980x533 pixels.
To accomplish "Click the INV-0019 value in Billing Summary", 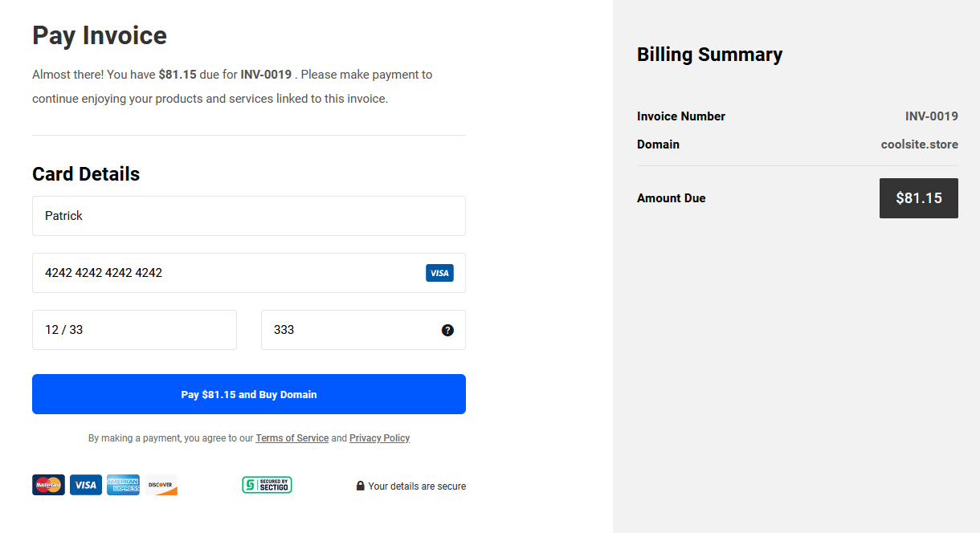I will click(x=932, y=116).
